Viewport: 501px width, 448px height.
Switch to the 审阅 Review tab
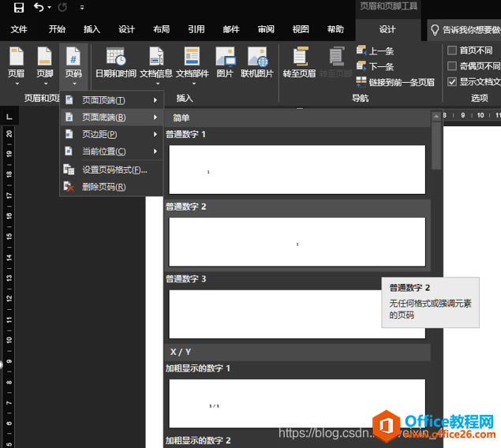266,29
